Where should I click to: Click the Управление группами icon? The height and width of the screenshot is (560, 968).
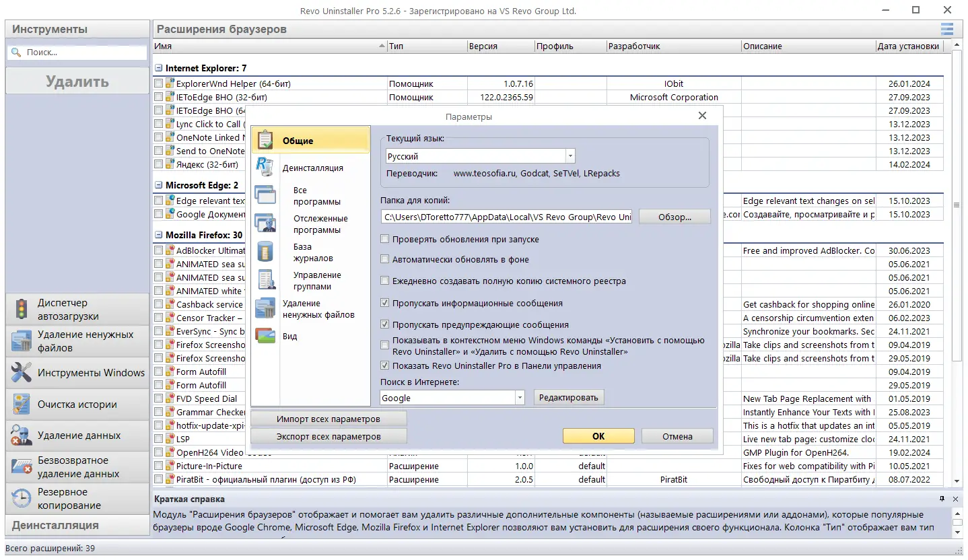point(265,280)
